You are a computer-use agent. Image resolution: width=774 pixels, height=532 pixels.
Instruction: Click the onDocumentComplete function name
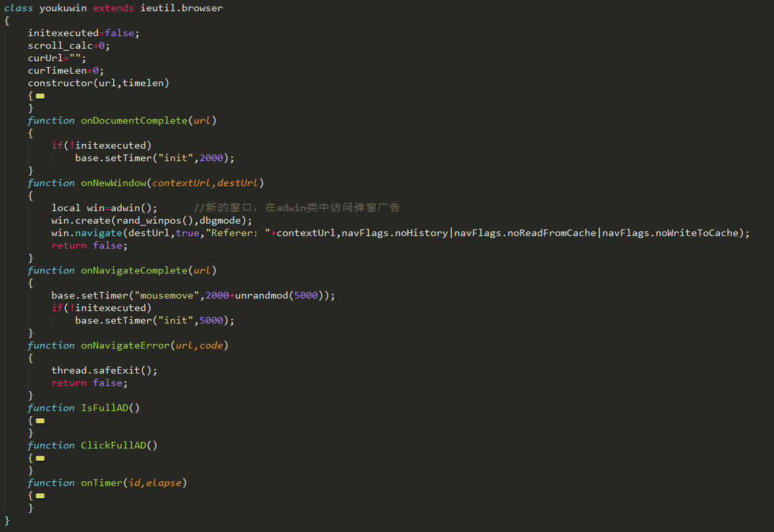134,121
